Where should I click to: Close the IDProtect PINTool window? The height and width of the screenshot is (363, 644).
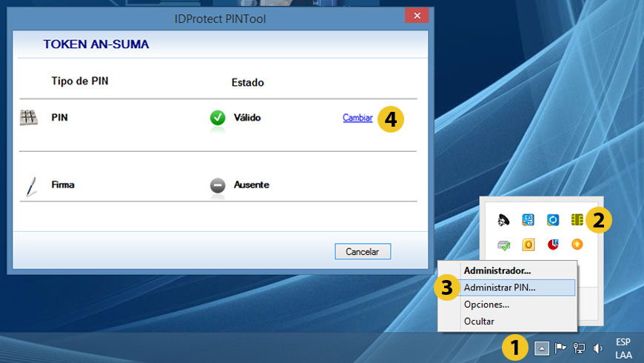tap(417, 16)
